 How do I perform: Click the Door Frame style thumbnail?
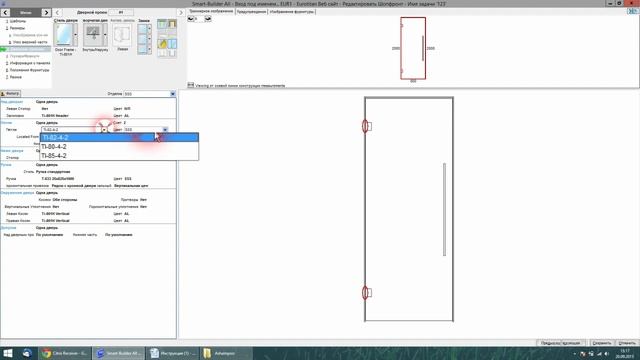coord(64,35)
